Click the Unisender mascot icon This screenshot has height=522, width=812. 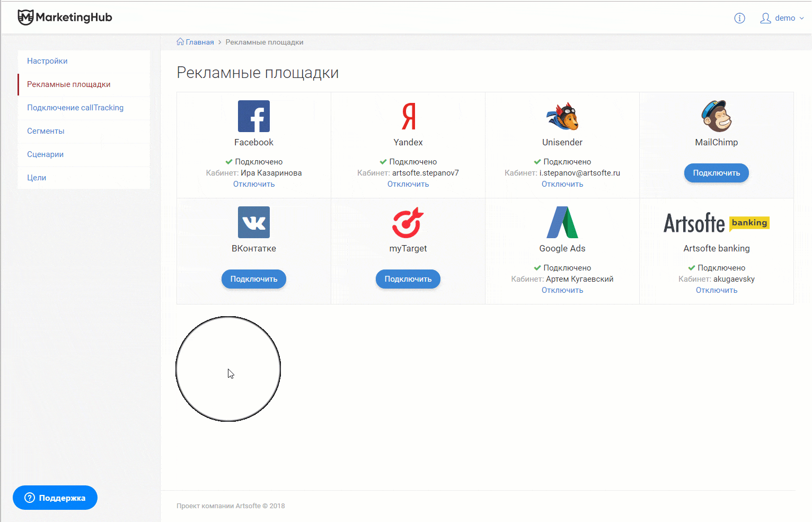coord(562,116)
